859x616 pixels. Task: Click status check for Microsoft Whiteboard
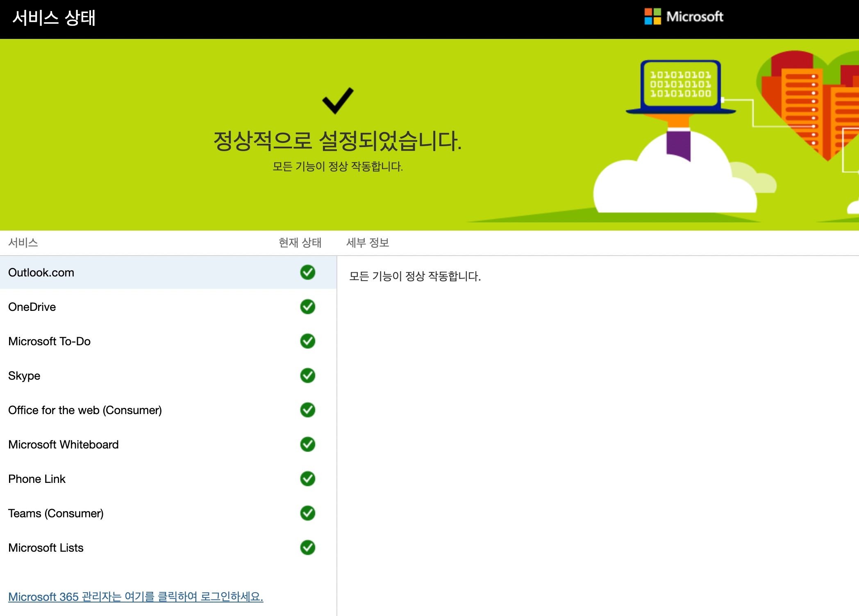coord(308,444)
